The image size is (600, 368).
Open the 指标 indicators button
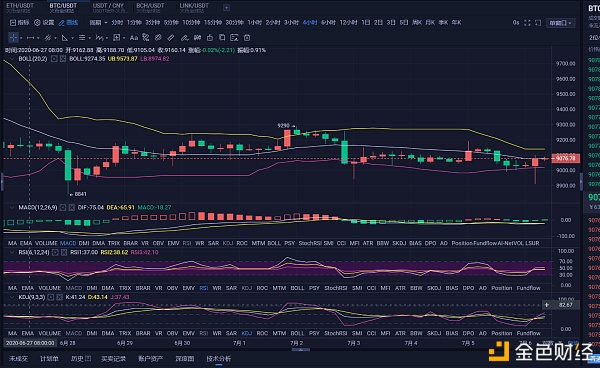point(20,23)
